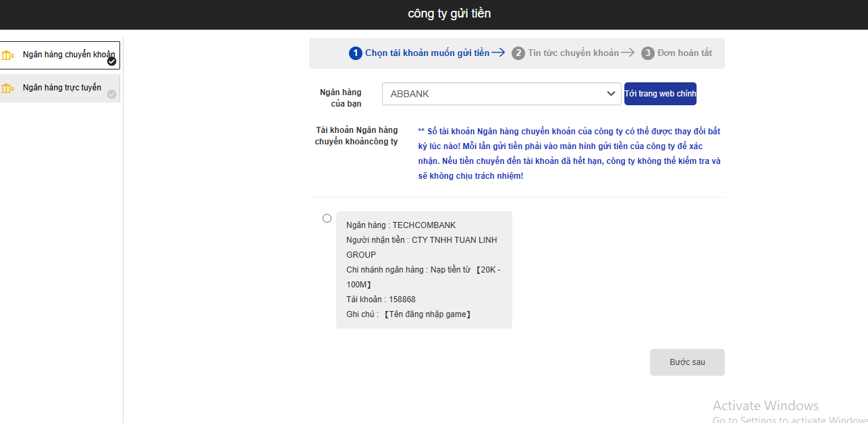Click the blue arrow after step 1
The width and height of the screenshot is (868, 423).
coord(498,53)
